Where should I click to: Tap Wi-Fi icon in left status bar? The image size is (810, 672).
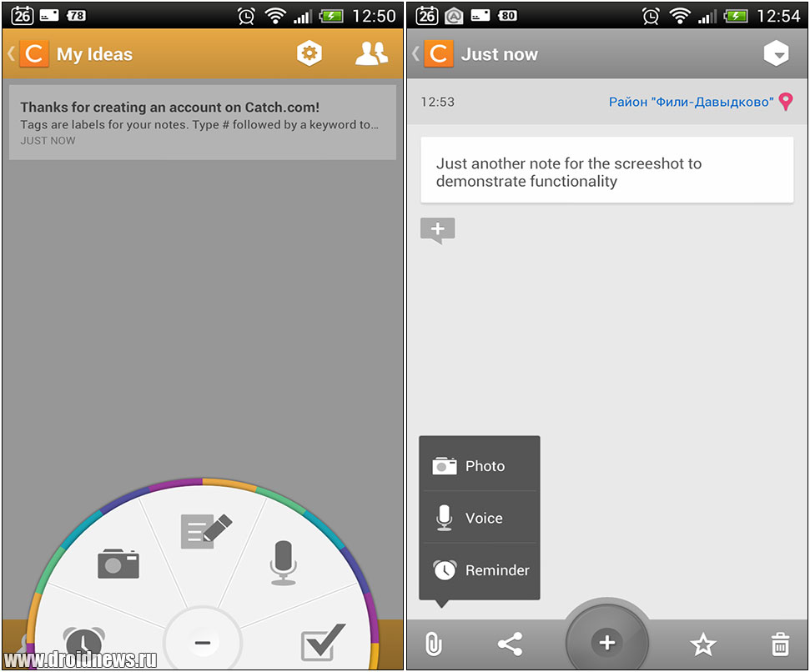[275, 16]
